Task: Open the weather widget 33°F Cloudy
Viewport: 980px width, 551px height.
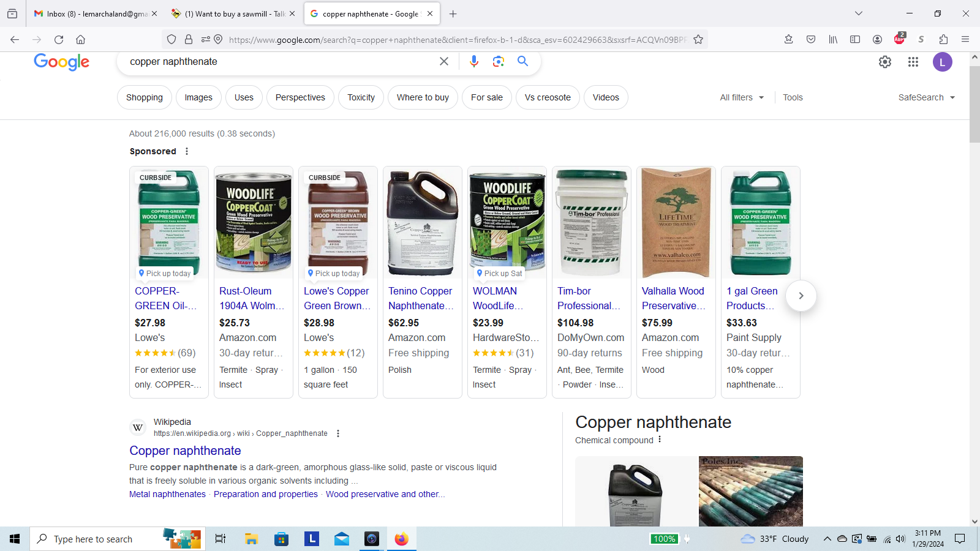Action: click(x=775, y=539)
